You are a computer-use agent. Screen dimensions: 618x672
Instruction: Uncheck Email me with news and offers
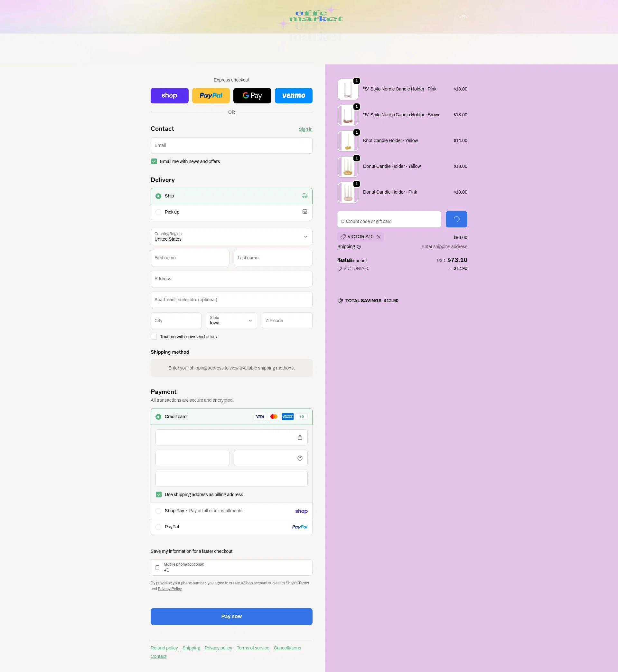(154, 161)
